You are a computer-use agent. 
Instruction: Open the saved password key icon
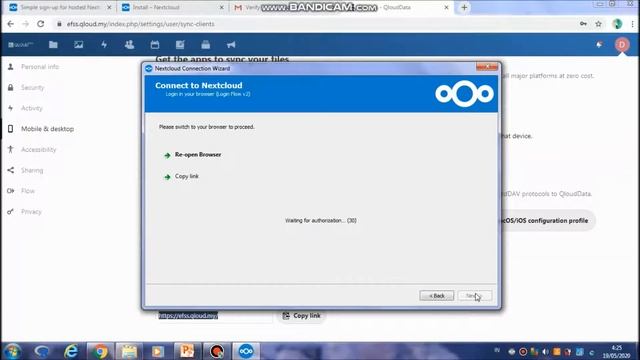click(x=583, y=24)
